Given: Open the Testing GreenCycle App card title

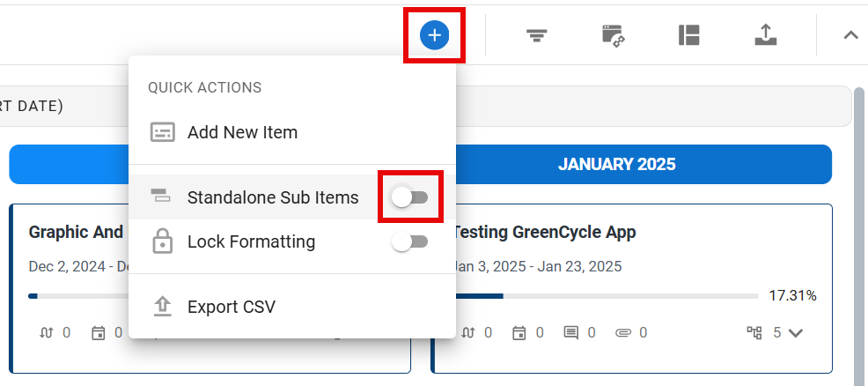Looking at the screenshot, I should [543, 233].
